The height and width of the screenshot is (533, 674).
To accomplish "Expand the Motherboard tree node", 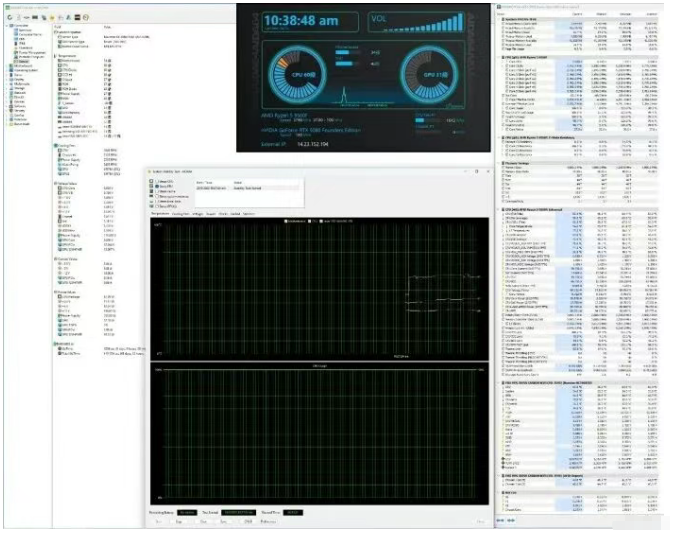I will pos(7,66).
